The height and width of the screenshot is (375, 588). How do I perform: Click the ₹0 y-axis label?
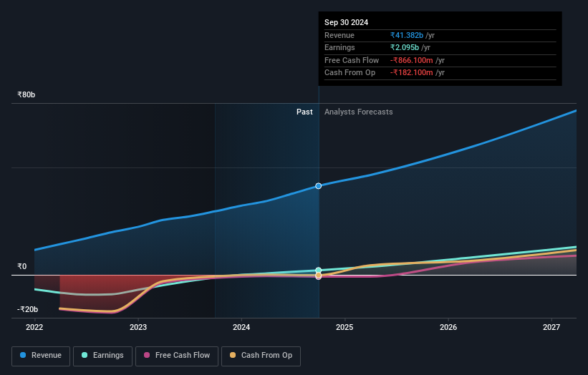coord(21,266)
